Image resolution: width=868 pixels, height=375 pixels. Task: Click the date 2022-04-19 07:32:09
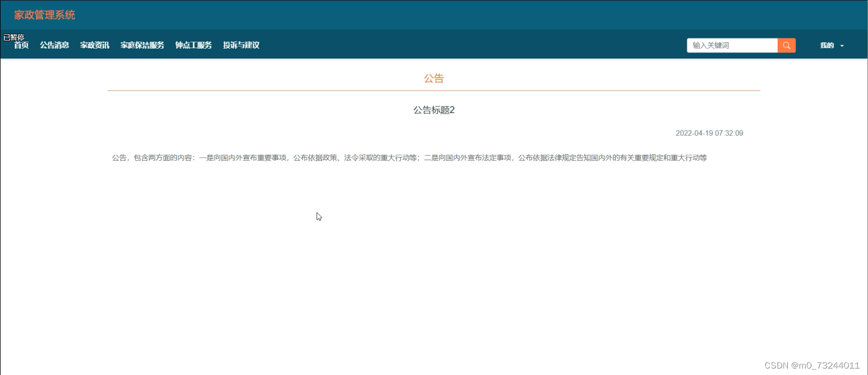click(x=709, y=133)
